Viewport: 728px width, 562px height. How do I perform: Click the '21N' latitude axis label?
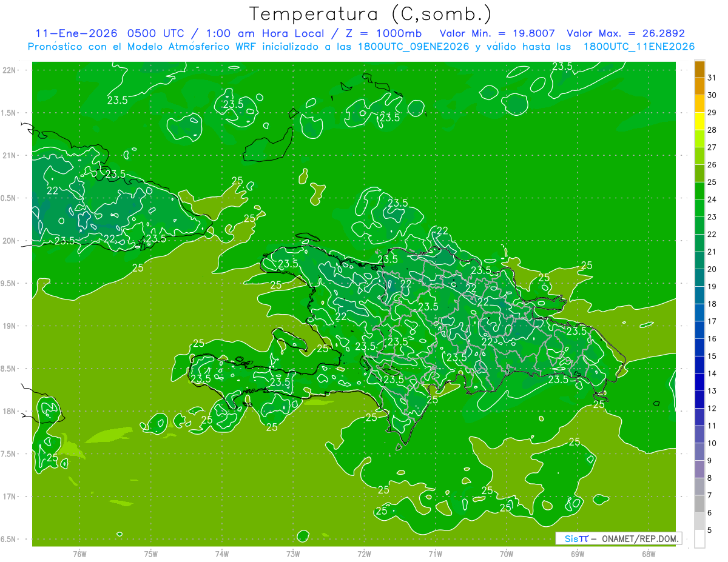click(x=10, y=155)
